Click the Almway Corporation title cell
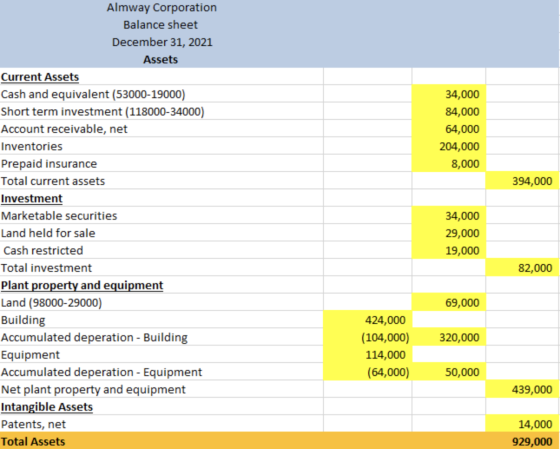Screen dimensions: 560x449 coord(161,8)
